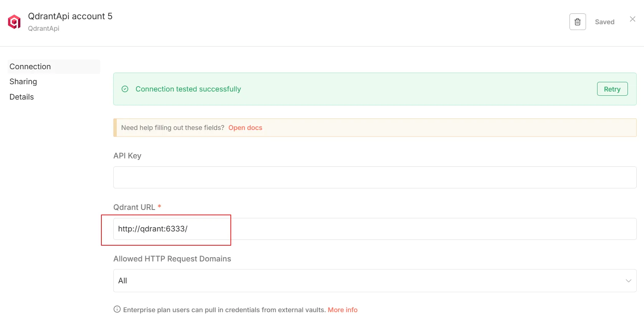Open docs link for field help

coord(245,128)
